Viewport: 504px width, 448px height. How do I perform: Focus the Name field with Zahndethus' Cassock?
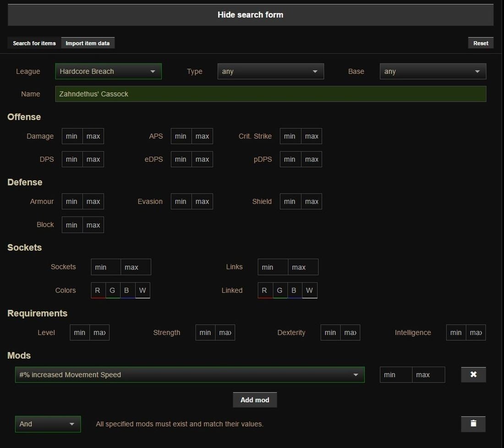click(271, 94)
